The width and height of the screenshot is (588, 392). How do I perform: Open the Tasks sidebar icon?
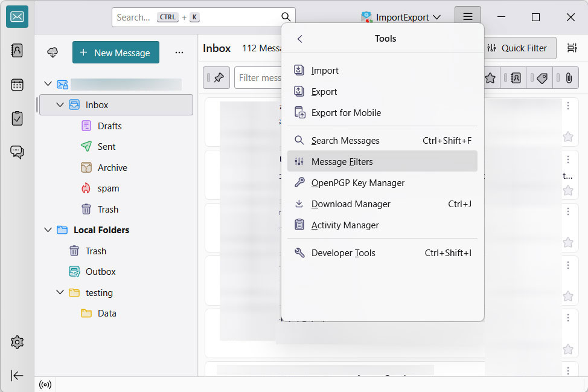coord(17,118)
